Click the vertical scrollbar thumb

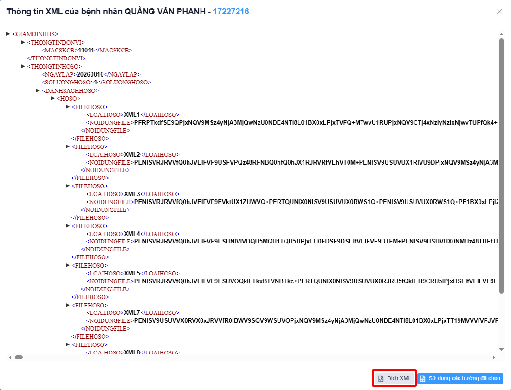[501, 166]
